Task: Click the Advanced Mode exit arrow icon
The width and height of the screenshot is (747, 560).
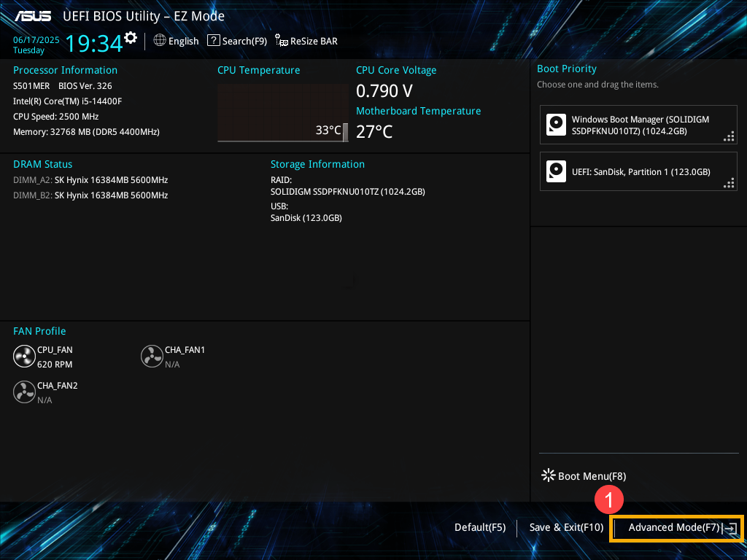Action: (x=730, y=528)
